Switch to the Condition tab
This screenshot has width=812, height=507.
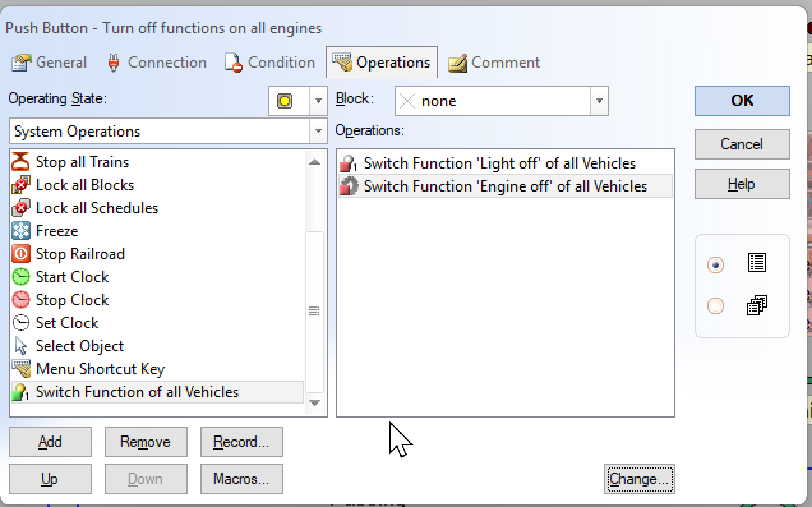[x=270, y=63]
